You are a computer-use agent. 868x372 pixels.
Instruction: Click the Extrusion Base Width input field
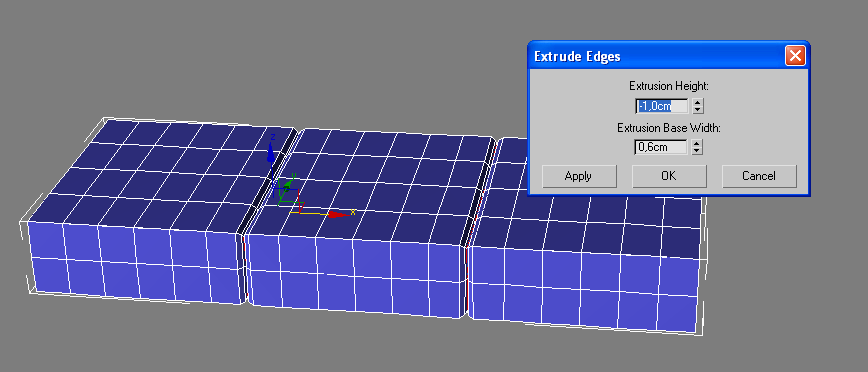point(662,147)
